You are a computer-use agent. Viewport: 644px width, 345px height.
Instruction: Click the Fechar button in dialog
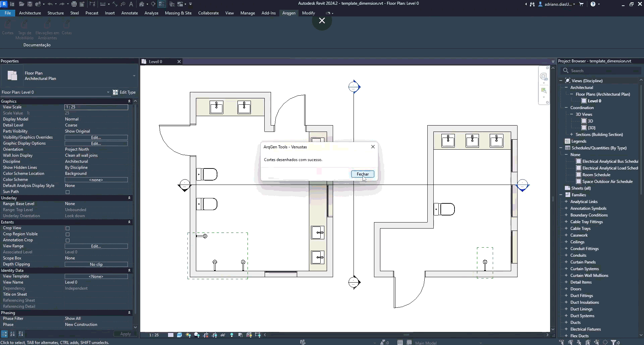click(x=363, y=174)
